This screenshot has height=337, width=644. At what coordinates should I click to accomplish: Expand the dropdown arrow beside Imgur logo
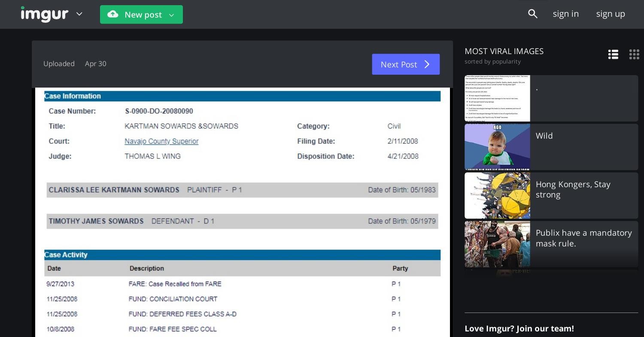click(79, 14)
